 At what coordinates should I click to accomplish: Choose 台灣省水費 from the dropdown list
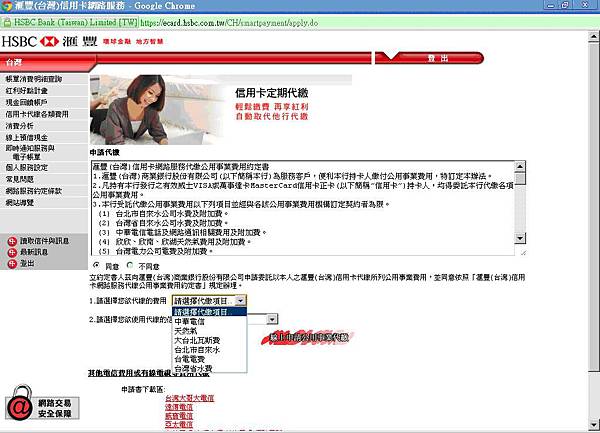pyautogui.click(x=209, y=369)
